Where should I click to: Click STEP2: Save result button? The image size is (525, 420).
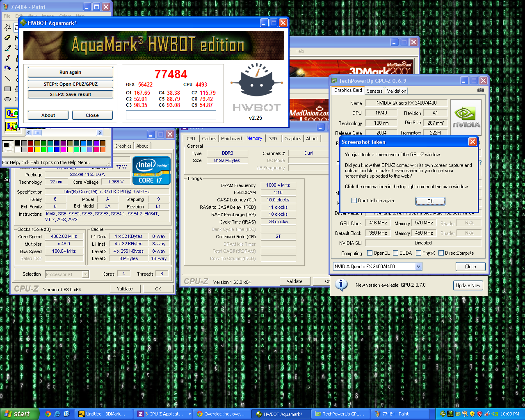click(70, 94)
